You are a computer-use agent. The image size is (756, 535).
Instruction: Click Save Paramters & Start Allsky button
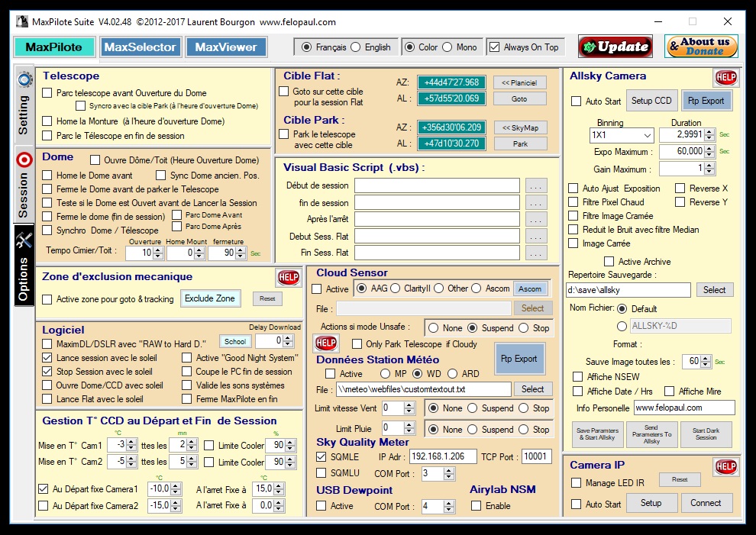pyautogui.click(x=597, y=433)
